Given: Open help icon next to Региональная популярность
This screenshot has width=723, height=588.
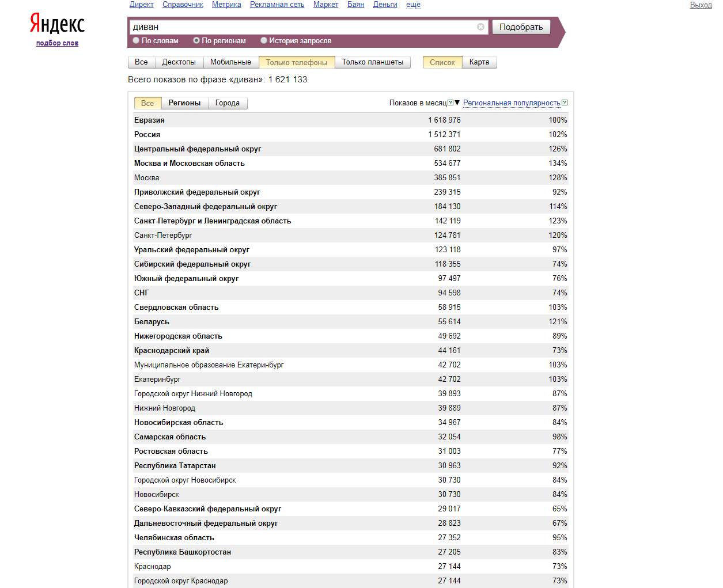Looking at the screenshot, I should point(565,103).
